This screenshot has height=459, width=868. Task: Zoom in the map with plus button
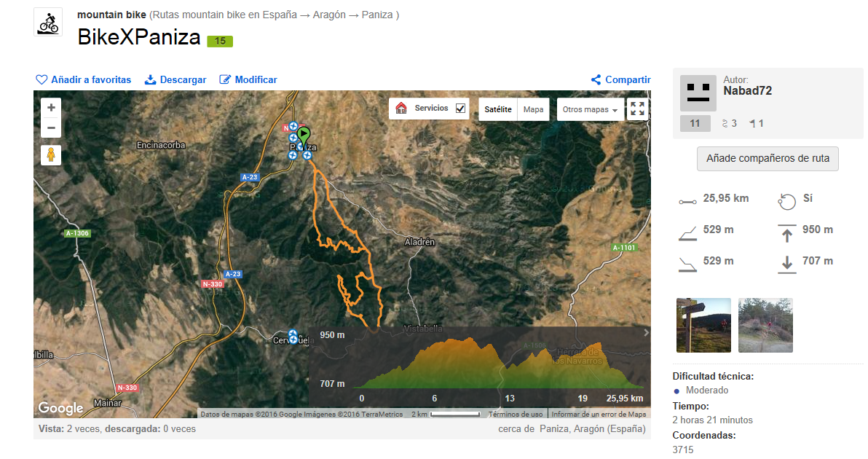(51, 107)
